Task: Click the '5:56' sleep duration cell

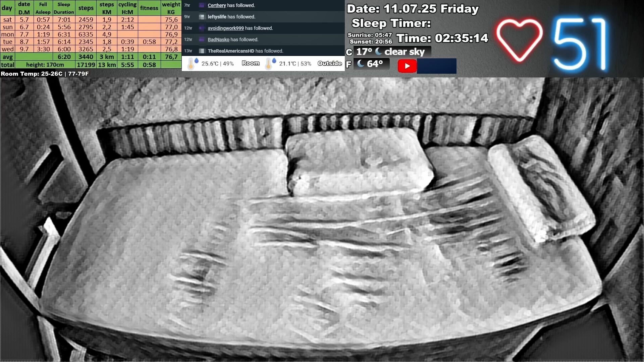Action: [64, 27]
